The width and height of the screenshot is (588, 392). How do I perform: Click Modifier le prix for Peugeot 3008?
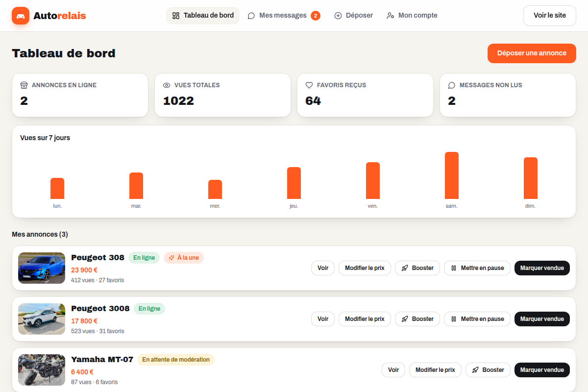tap(365, 319)
